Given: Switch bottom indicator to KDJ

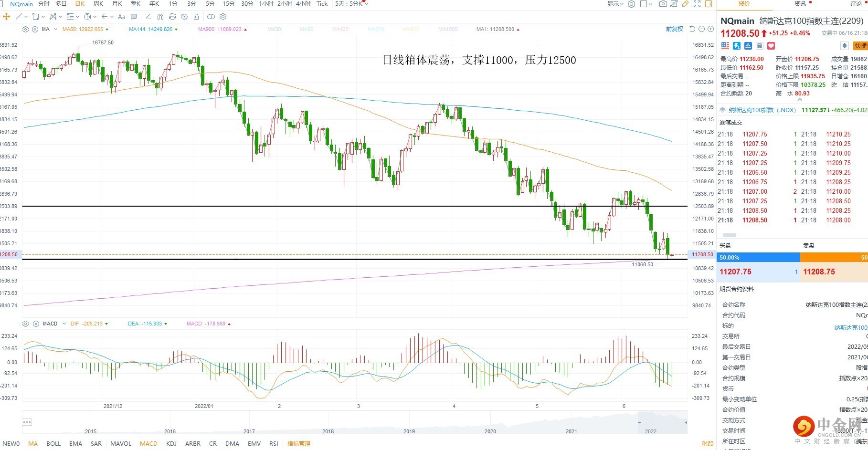Looking at the screenshot, I should pos(171,444).
